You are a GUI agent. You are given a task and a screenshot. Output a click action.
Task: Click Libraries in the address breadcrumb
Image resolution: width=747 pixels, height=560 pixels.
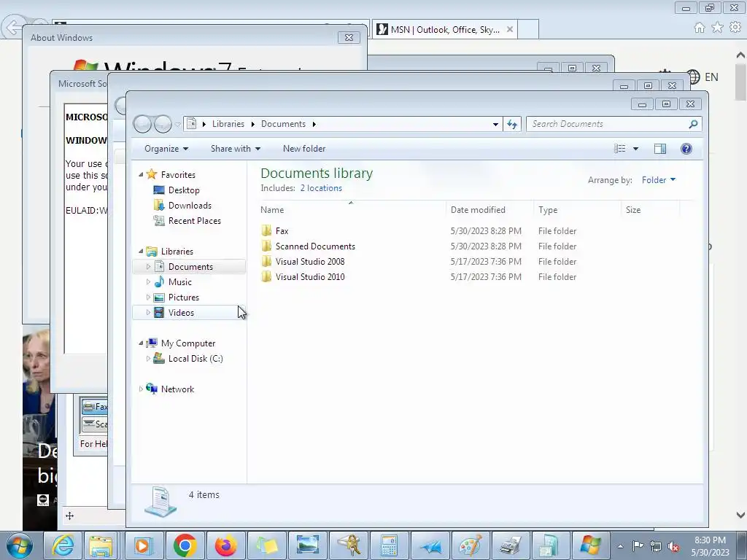pyautogui.click(x=228, y=124)
